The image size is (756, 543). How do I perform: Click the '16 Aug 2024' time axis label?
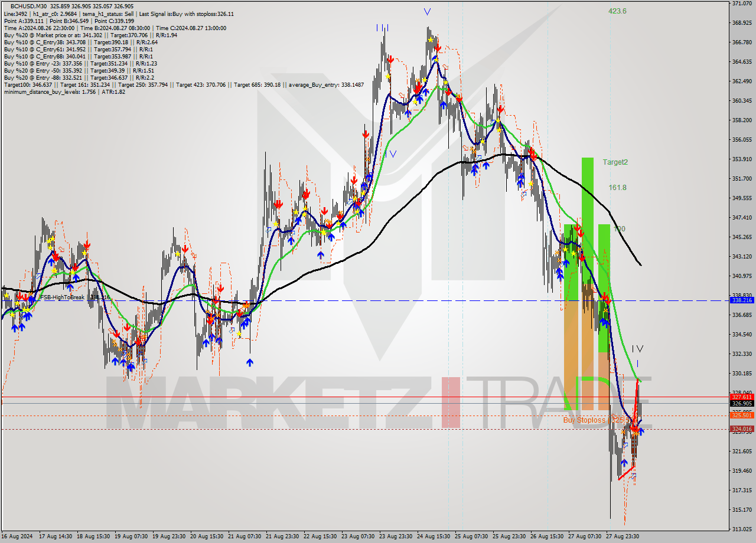click(17, 537)
